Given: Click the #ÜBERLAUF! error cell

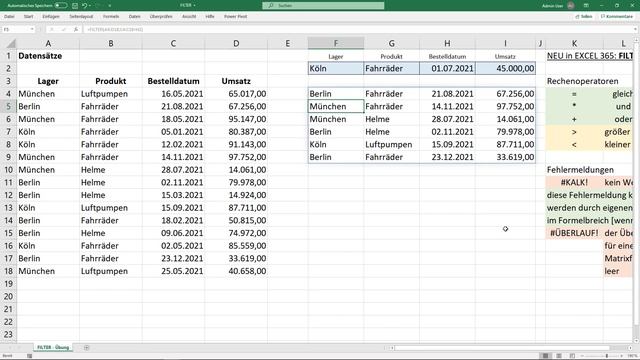Looking at the screenshot, I should [574, 233].
